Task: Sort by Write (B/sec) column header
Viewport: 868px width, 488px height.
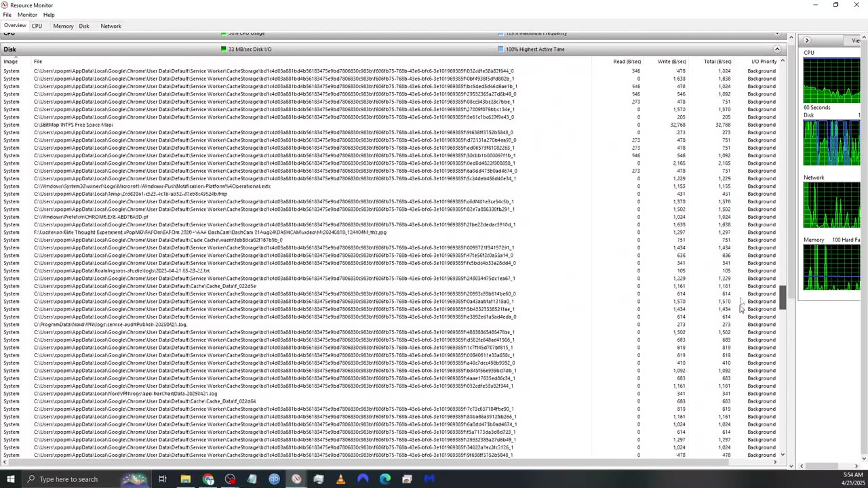Action: (x=671, y=62)
